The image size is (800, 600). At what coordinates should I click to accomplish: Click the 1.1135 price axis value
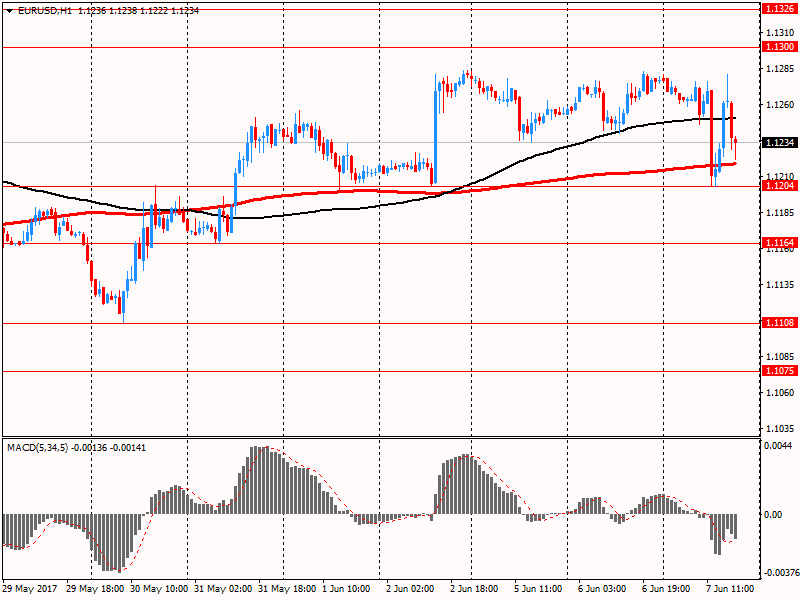pos(780,285)
